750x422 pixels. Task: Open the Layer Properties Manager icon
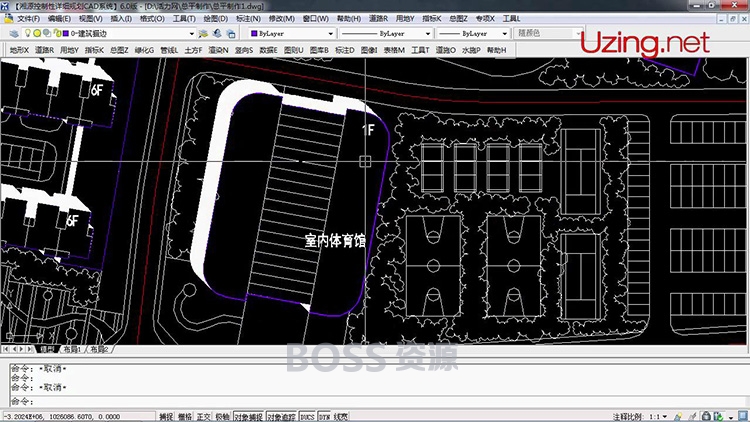coord(14,33)
